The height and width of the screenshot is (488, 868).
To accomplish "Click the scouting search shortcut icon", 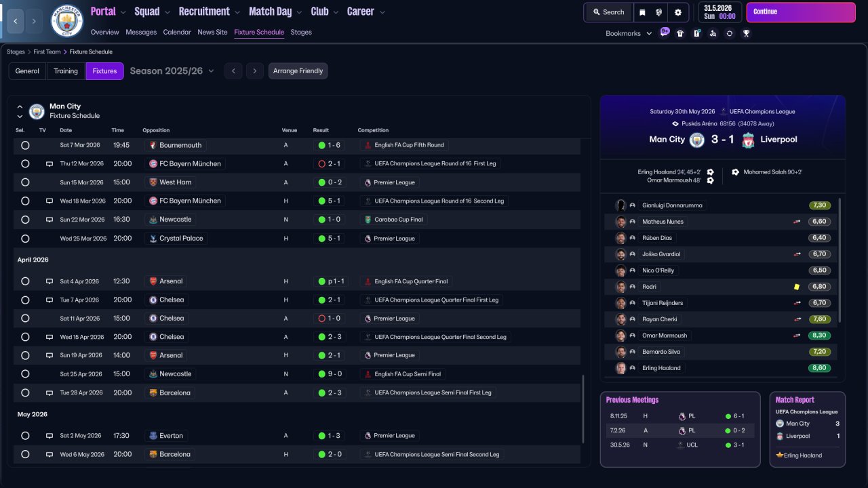I will point(713,33).
